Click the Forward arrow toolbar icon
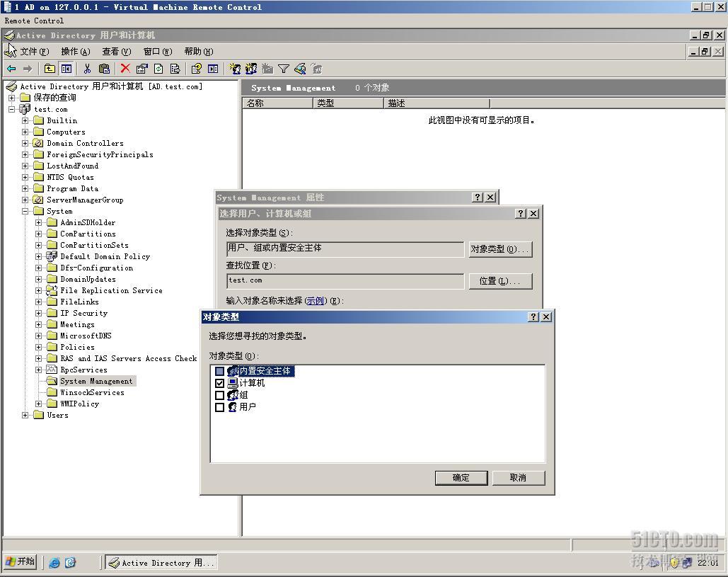 (x=28, y=69)
